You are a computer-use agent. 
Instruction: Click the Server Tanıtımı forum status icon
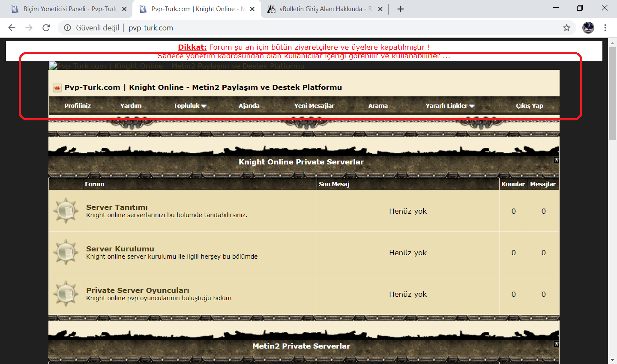(66, 210)
